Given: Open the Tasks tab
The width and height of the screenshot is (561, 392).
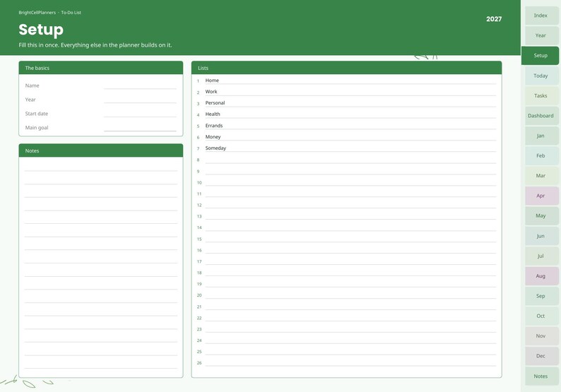Looking at the screenshot, I should click(x=541, y=95).
